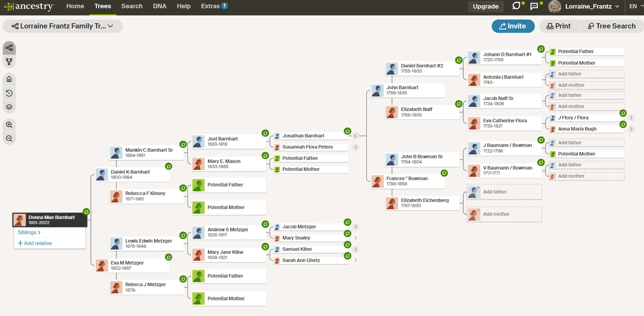Click the Tree Search button
Image resolution: width=644 pixels, height=316 pixels.
(611, 26)
